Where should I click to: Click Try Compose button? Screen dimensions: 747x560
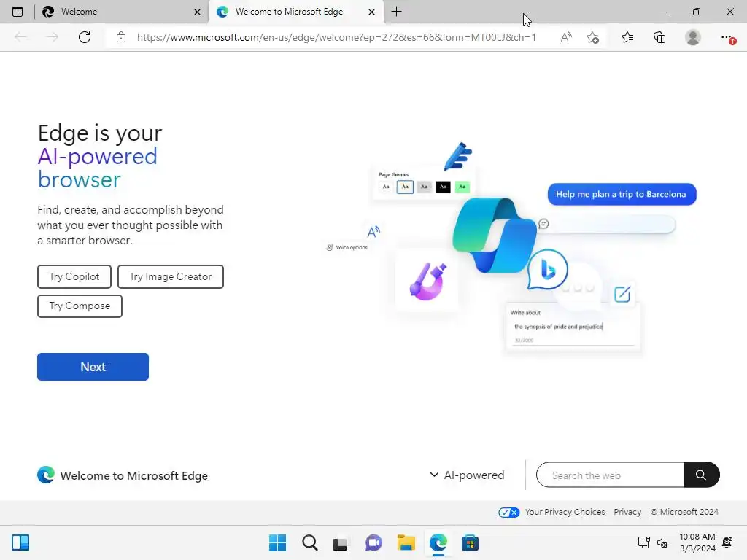(80, 306)
